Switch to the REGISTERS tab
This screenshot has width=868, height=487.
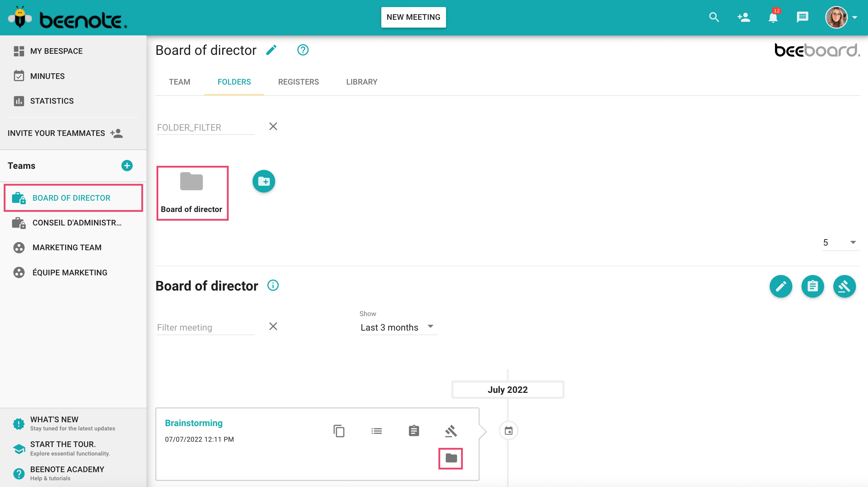(299, 82)
